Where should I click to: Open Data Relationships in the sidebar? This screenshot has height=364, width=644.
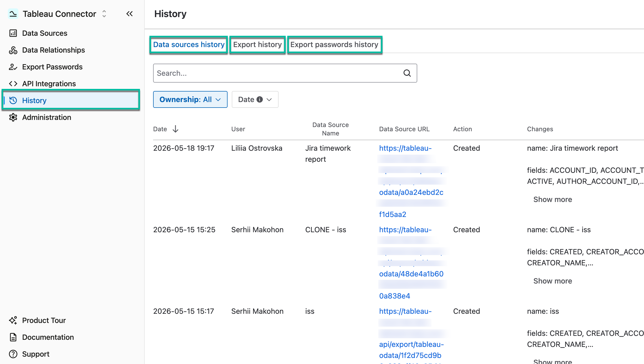[53, 50]
